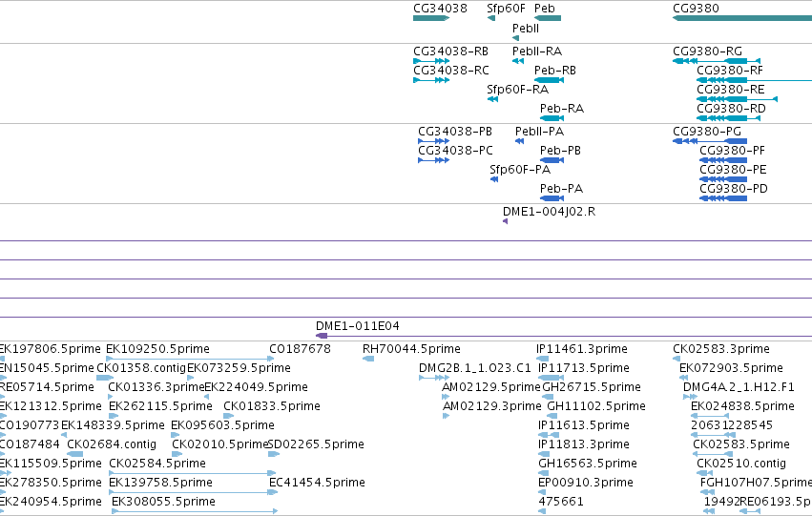812x516 pixels.
Task: Click the CG34038-PB protein feature
Action: click(433, 141)
